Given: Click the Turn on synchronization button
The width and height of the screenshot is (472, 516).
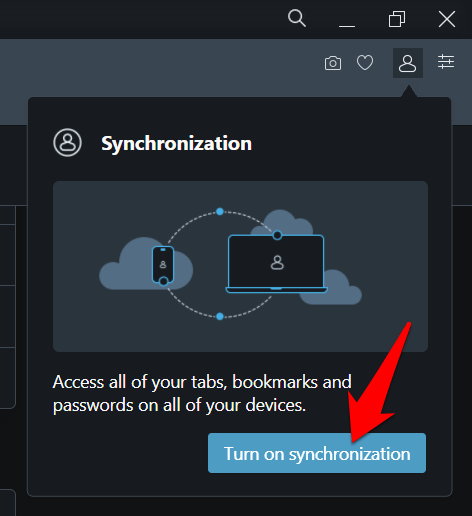Looking at the screenshot, I should pyautogui.click(x=317, y=453).
